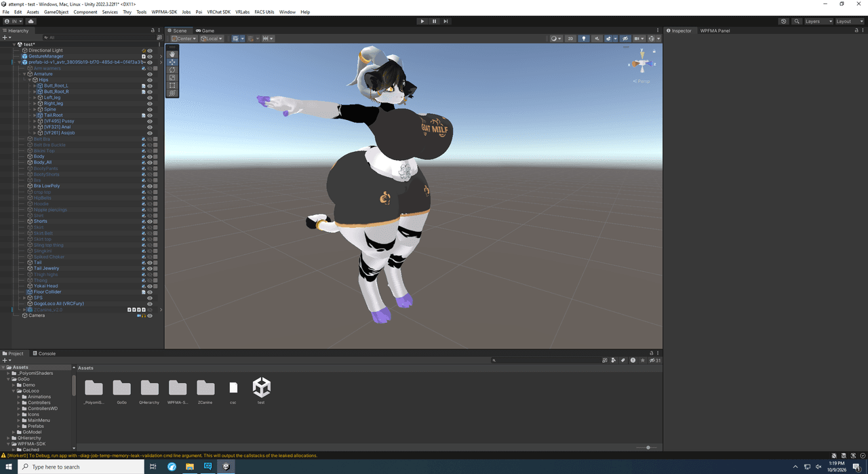868x474 pixels.
Task: Open the Hierarchy add plus dropdown
Action: pyautogui.click(x=7, y=37)
